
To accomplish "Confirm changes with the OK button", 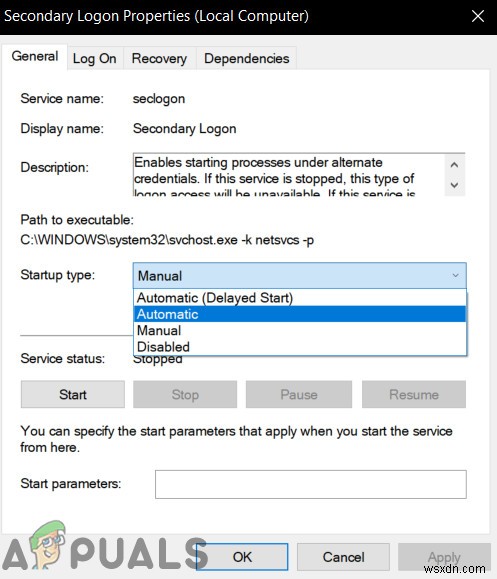I will [x=242, y=557].
